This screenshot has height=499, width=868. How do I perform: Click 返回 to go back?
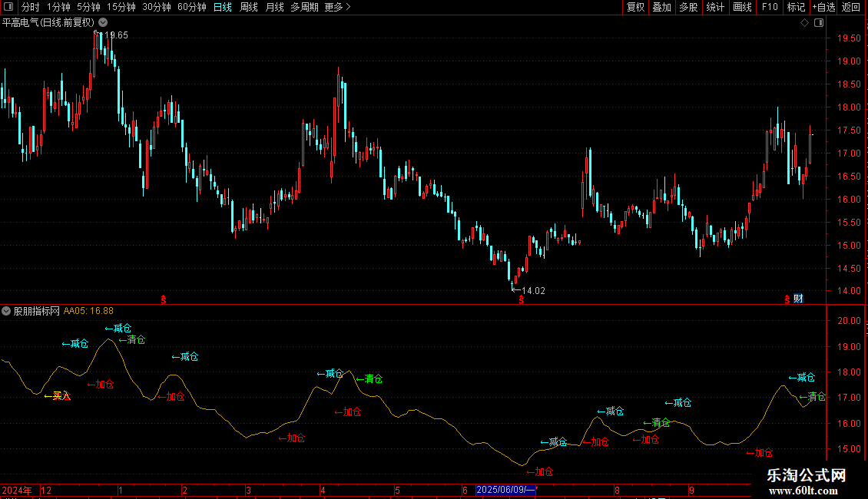click(x=851, y=7)
